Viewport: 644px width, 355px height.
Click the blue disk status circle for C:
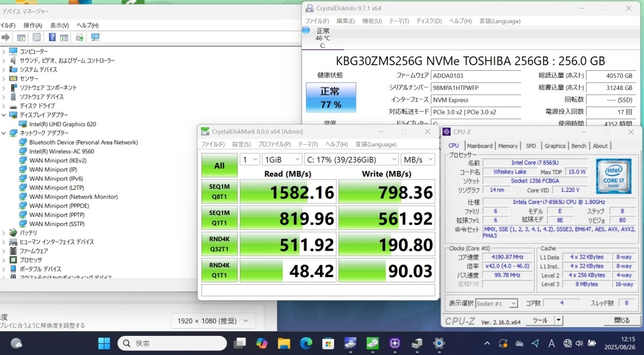[307, 30]
